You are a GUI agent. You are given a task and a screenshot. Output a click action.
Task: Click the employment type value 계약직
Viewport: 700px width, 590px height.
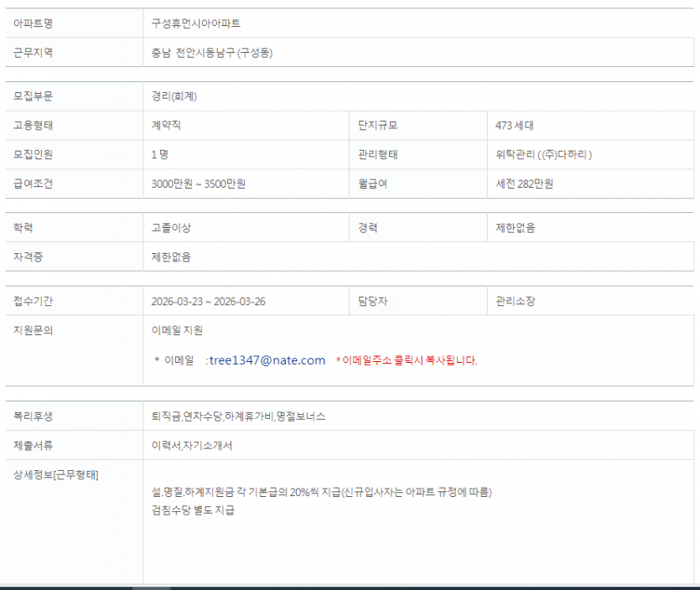tap(166, 125)
